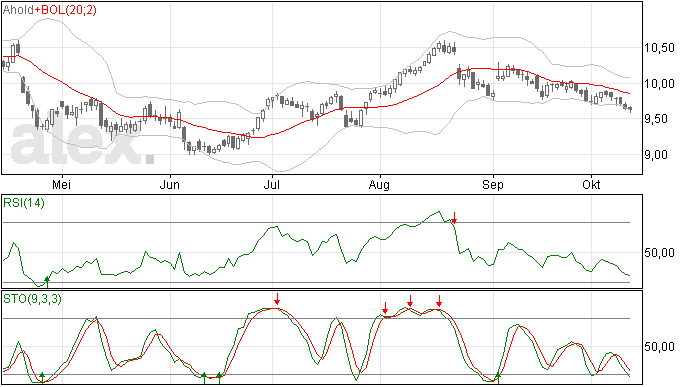
Task: Click the red STO sell arrow above Jul
Action: click(277, 299)
